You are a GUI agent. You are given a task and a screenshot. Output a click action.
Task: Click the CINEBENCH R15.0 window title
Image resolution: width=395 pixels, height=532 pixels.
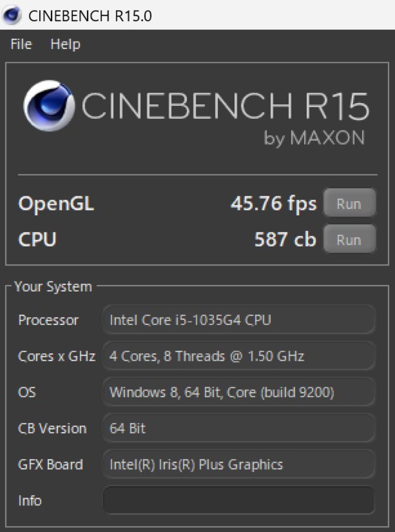pyautogui.click(x=90, y=16)
